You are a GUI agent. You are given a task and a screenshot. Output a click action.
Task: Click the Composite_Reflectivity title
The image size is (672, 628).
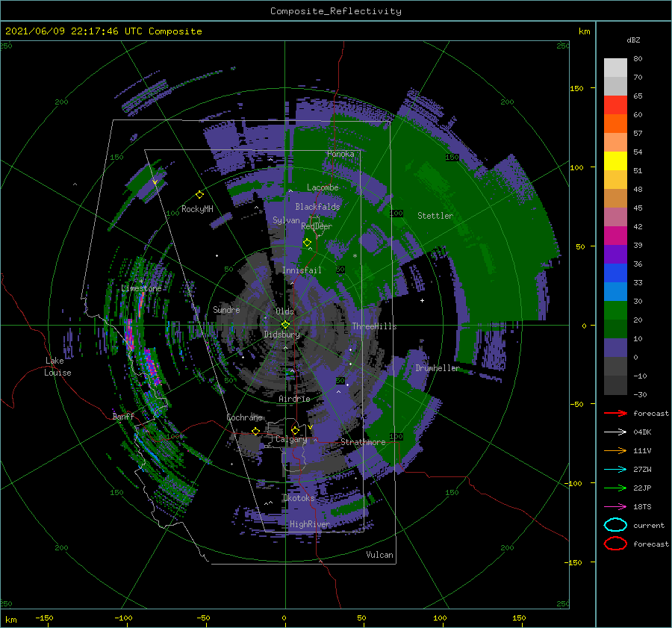pyautogui.click(x=335, y=11)
